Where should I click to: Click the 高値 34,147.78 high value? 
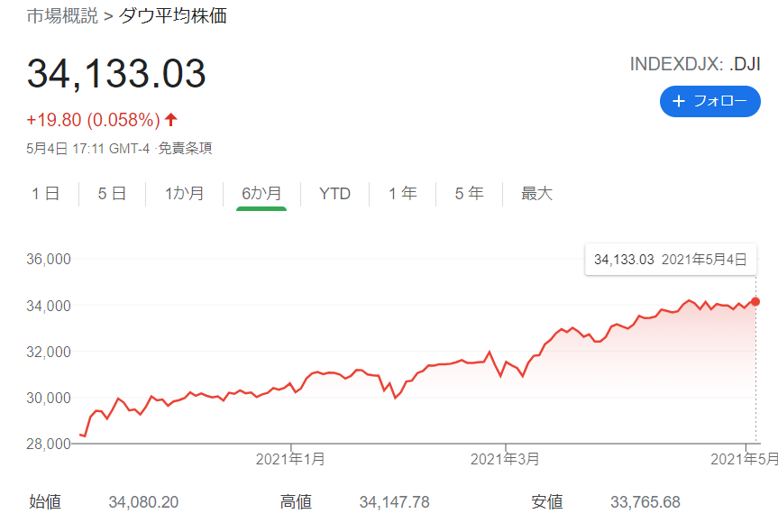(x=393, y=501)
